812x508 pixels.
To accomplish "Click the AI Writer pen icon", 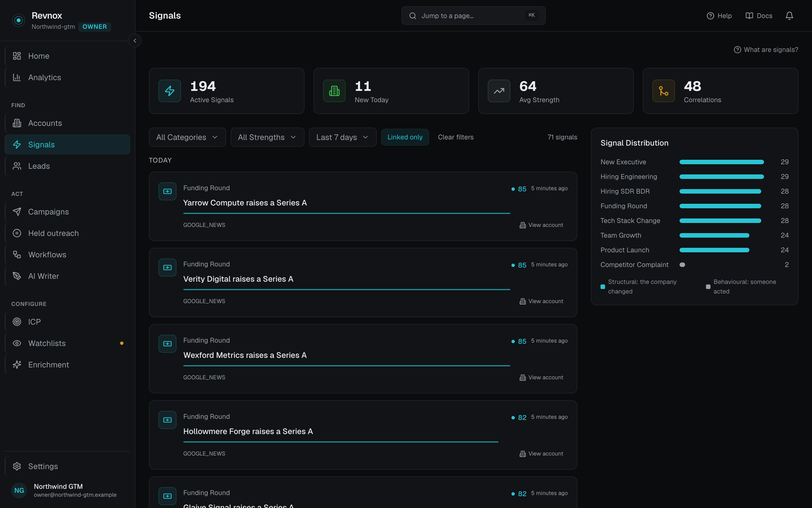I will pos(17,276).
